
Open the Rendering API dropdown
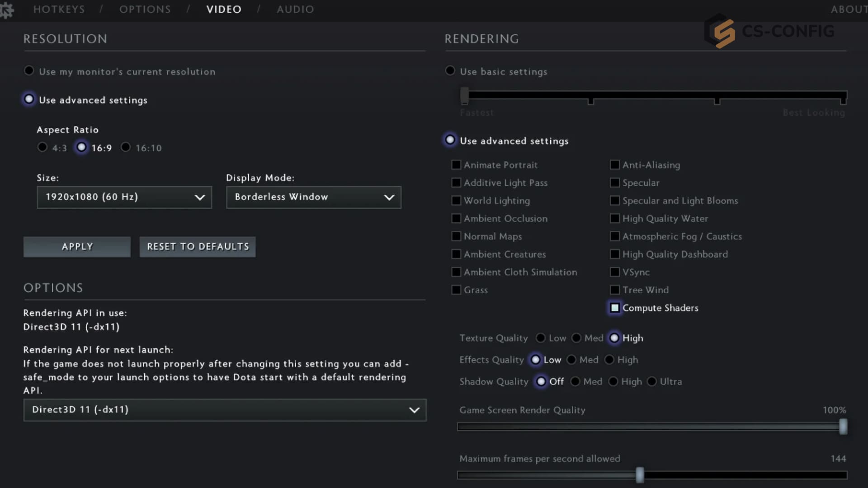coord(225,410)
